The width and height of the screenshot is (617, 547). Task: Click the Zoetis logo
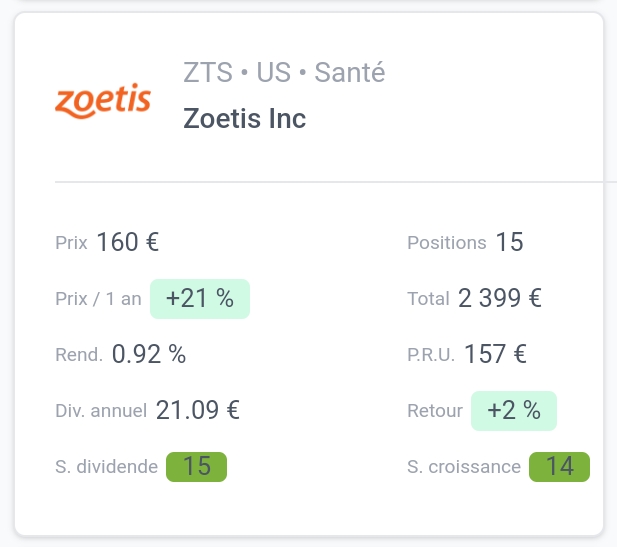tap(103, 101)
